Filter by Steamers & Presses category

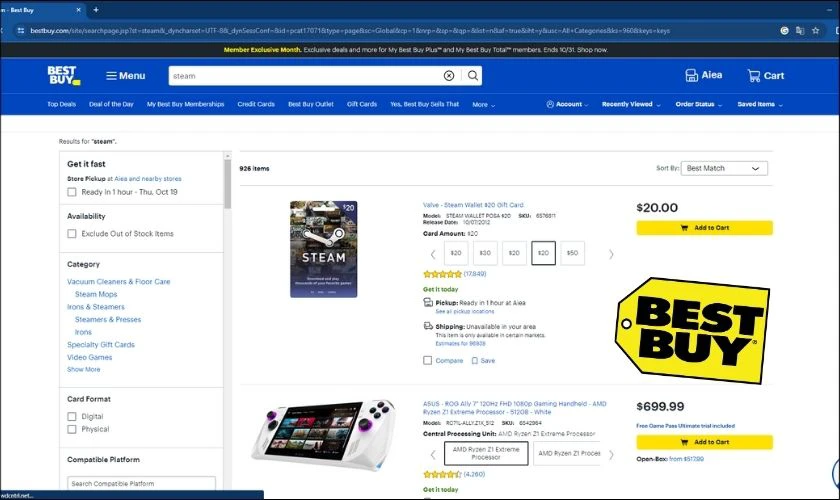pyautogui.click(x=108, y=319)
